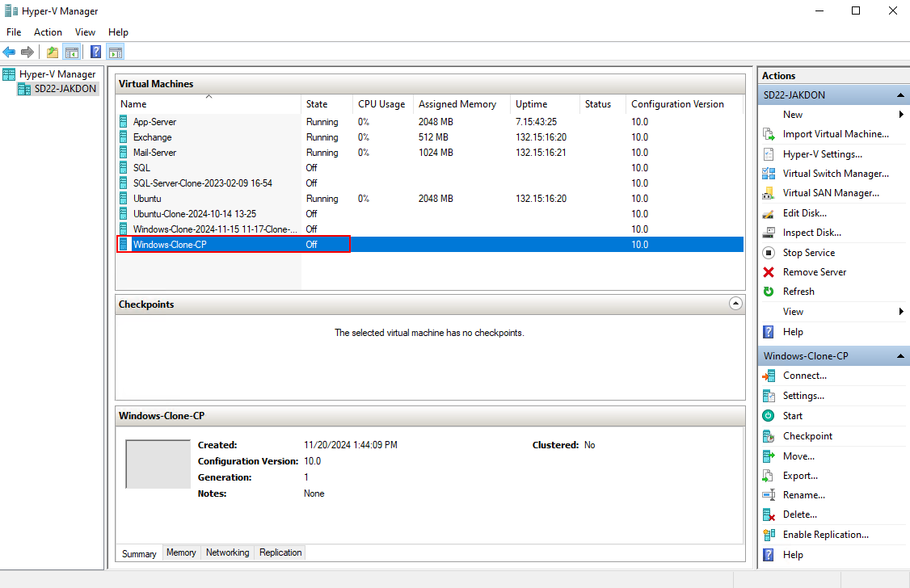The image size is (910, 588).
Task: Create a checkpoint for Windows-Clone-CP
Action: (808, 435)
